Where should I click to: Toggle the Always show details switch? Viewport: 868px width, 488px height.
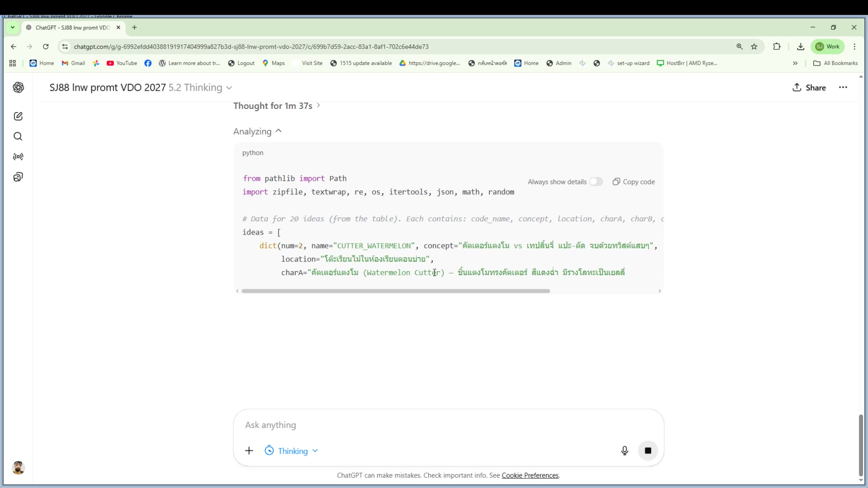(x=595, y=182)
